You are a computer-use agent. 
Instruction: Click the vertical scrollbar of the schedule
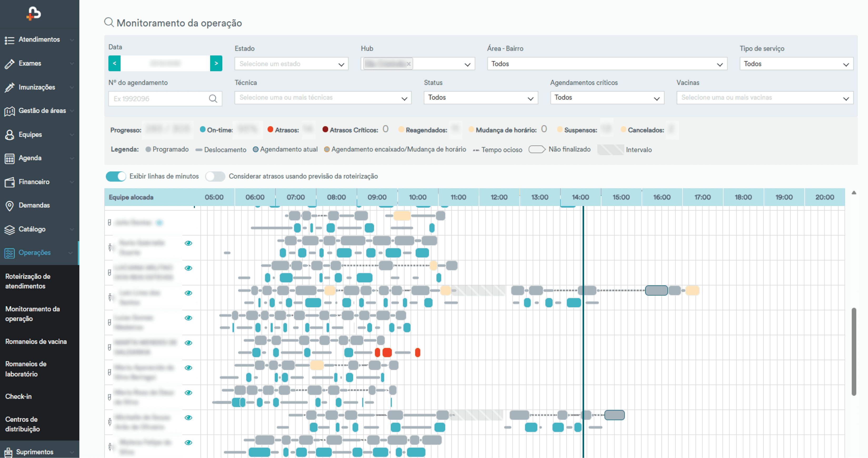tap(854, 351)
